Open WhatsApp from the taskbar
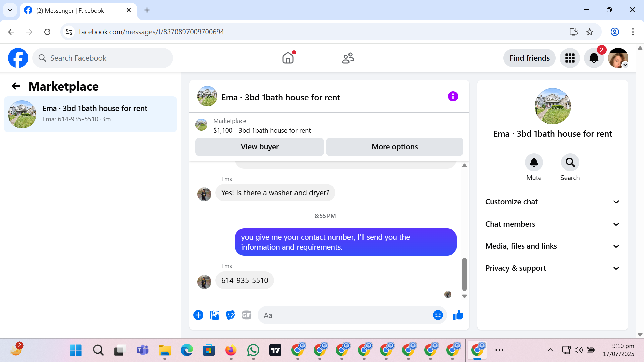The height and width of the screenshot is (362, 644). [x=253, y=350]
